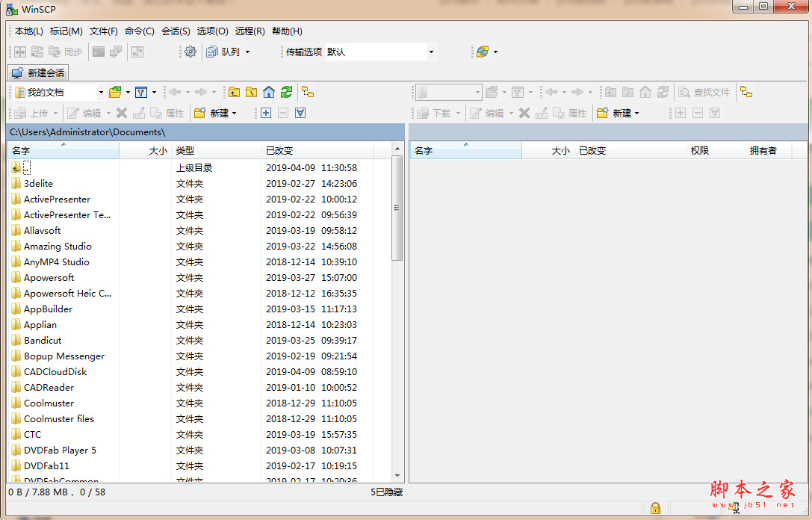Screen dimensions: 812x520
Task: Sort remote list by 拥有者 column header
Action: pyautogui.click(x=769, y=151)
